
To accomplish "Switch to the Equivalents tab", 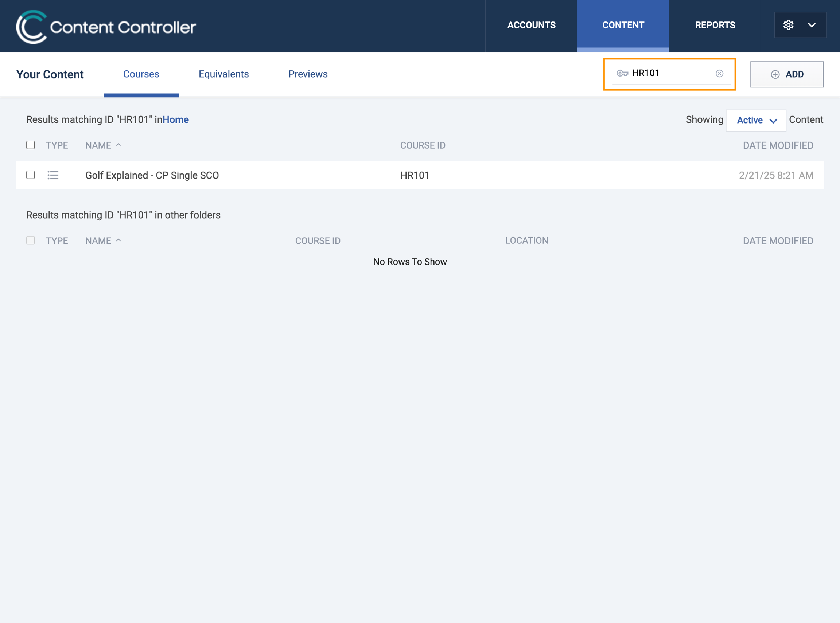I will pos(224,74).
